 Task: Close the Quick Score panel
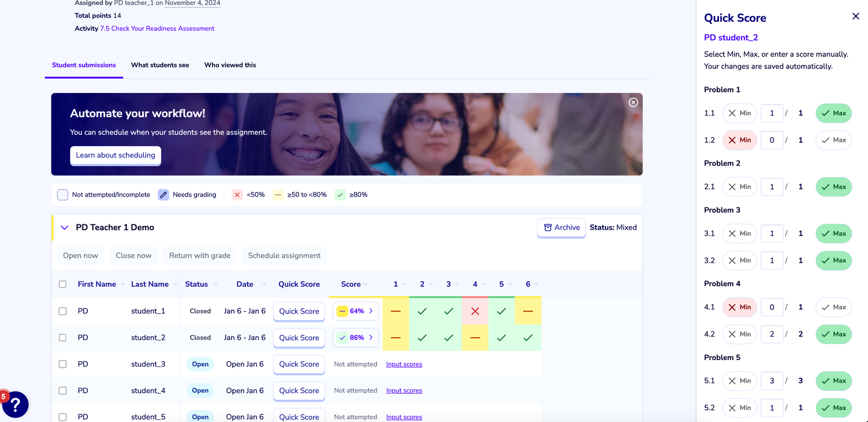(856, 16)
